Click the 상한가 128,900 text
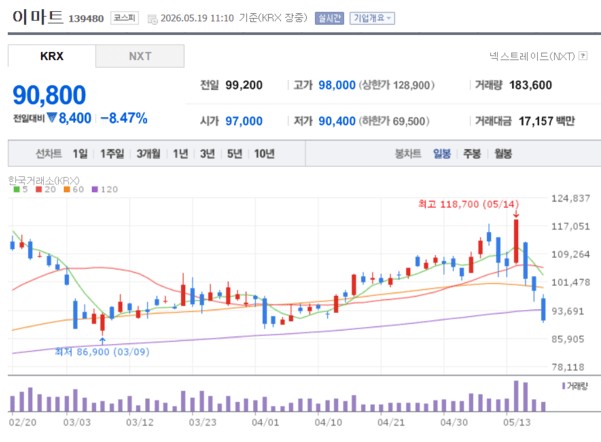 [x=396, y=85]
